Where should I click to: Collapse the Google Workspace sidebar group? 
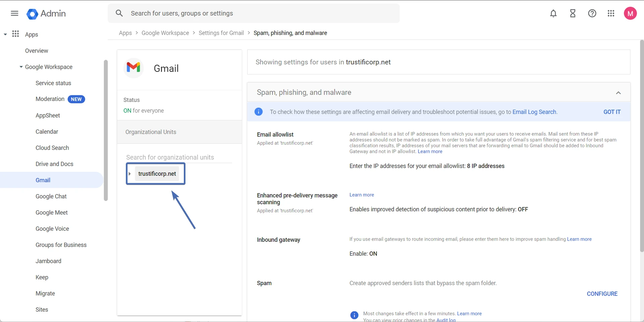[x=21, y=67]
